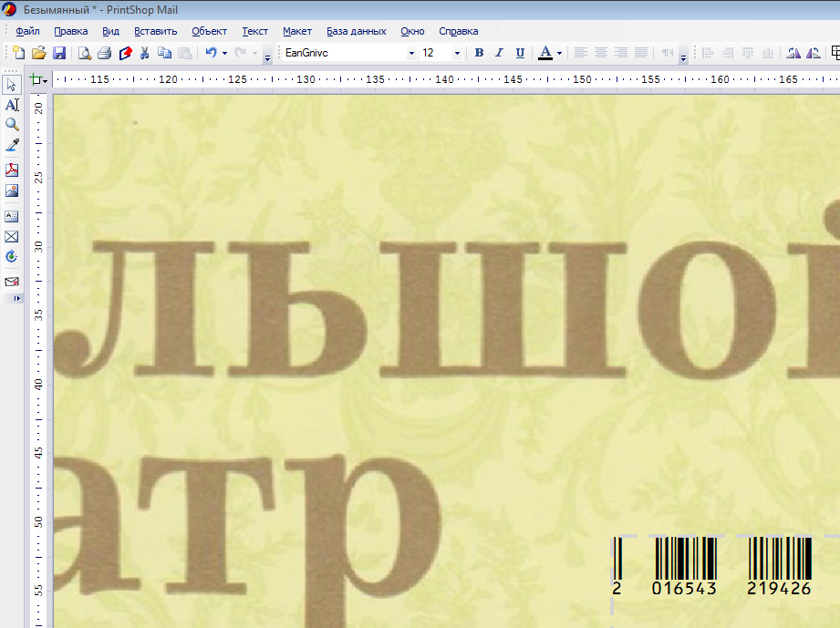Undo the last action

pyautogui.click(x=211, y=53)
